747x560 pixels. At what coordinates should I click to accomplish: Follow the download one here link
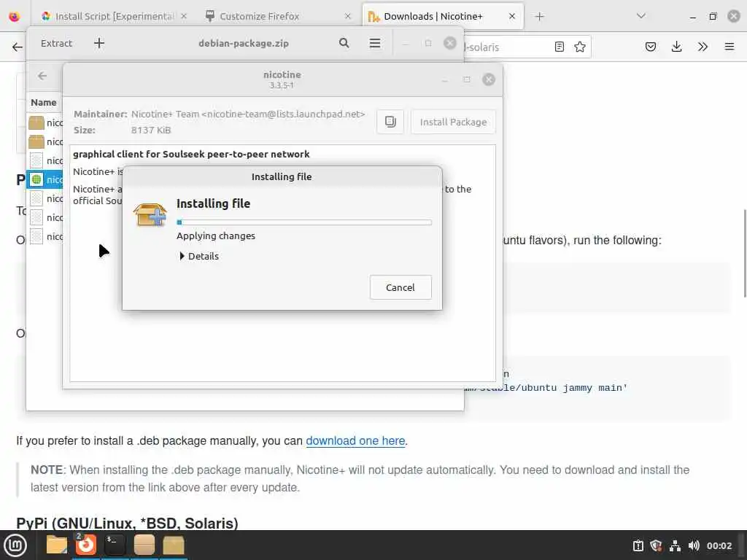point(355,440)
